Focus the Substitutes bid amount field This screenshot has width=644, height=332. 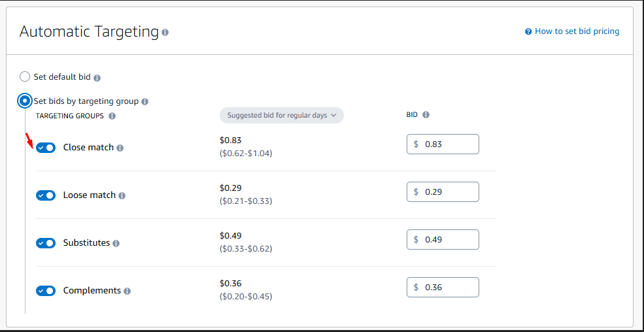[449, 240]
